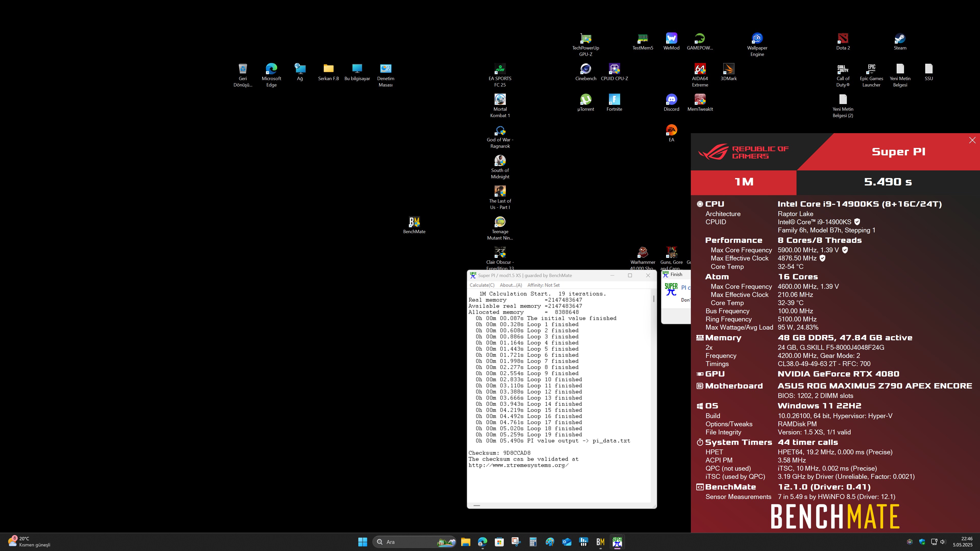
Task: Open Microsoft Edge desktop shortcut
Action: point(271,75)
